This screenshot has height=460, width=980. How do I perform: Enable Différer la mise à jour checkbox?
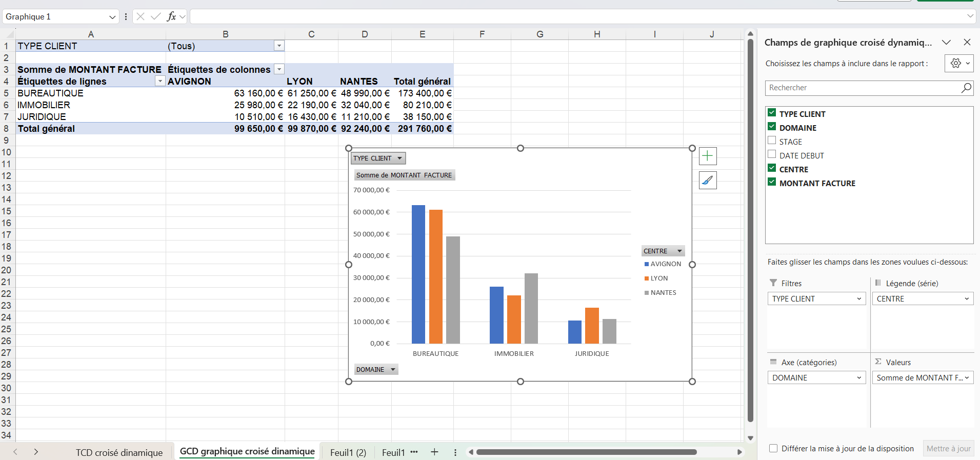point(773,448)
